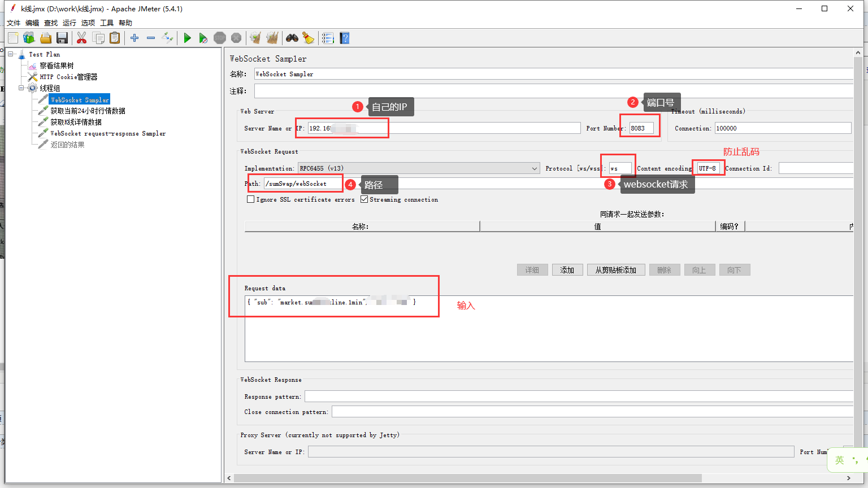The image size is (868, 488).
Task: Toggle Ignore SSL certificate errors checkbox
Action: [251, 199]
